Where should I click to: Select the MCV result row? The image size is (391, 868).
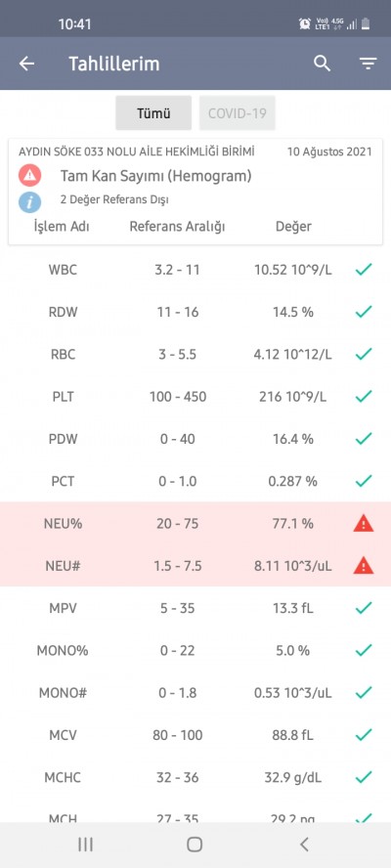pos(195,735)
